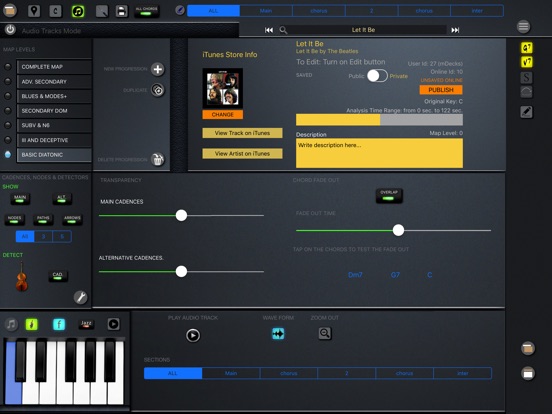Choose SECONDARY DOM map level

[54, 111]
